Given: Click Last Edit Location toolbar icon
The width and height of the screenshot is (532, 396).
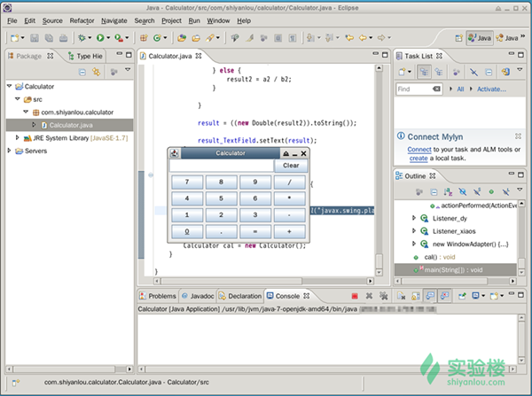Looking at the screenshot, I should 349,37.
